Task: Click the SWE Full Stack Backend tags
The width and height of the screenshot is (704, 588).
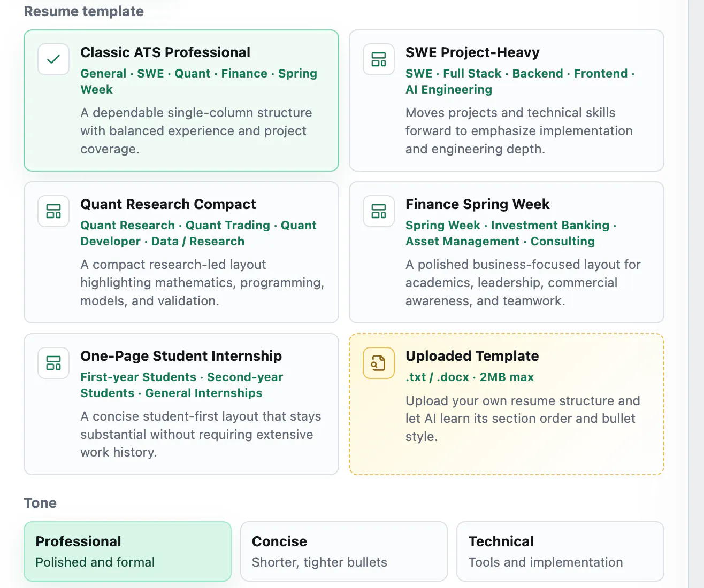Action: click(x=520, y=81)
